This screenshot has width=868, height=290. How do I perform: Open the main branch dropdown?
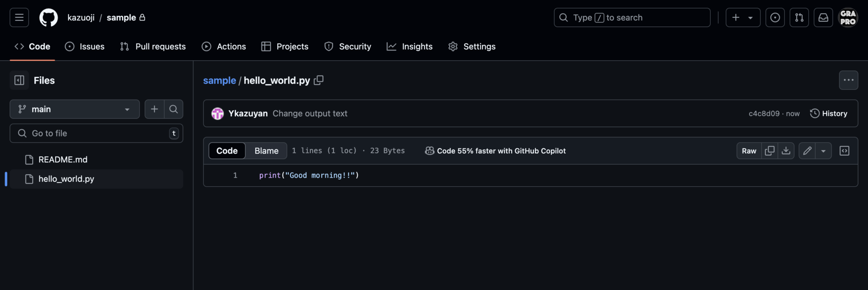75,109
